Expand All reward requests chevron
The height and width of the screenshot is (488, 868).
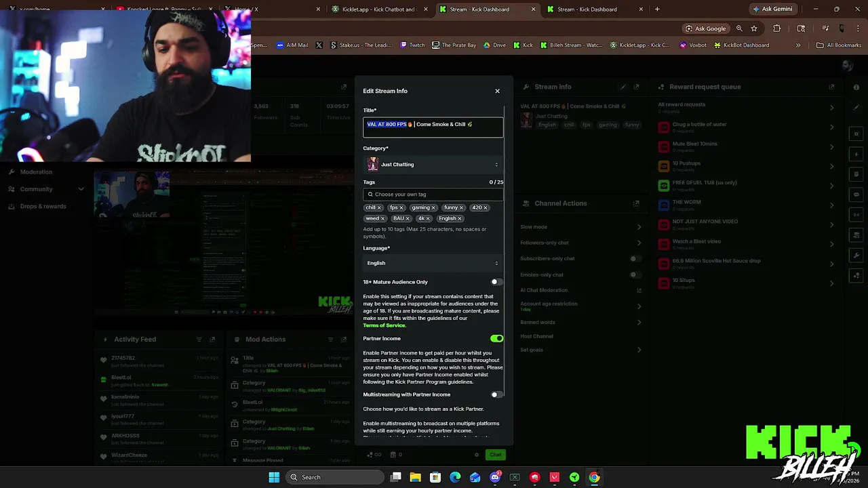click(x=831, y=107)
